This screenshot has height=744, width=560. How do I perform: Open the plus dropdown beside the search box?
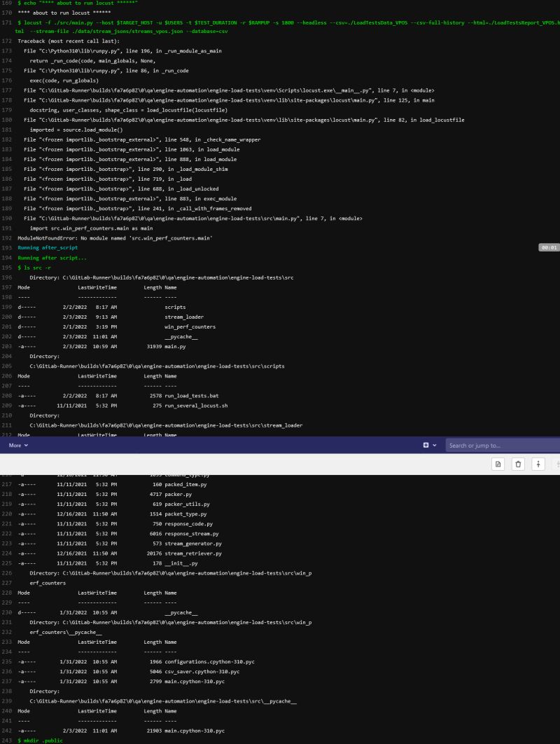coord(428,445)
